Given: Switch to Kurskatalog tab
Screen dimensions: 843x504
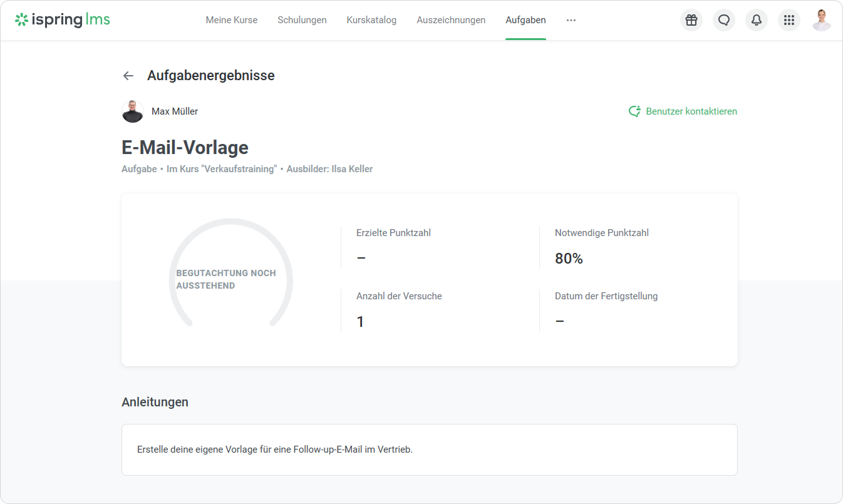Looking at the screenshot, I should [371, 20].
